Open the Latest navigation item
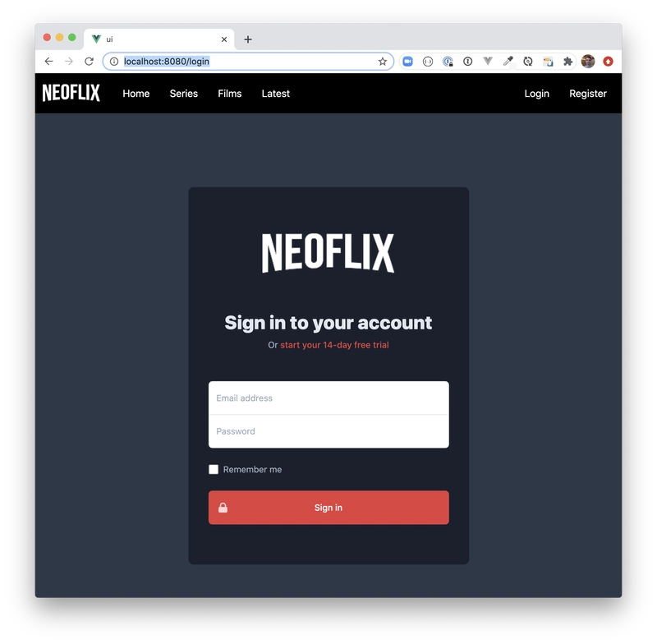 (276, 94)
